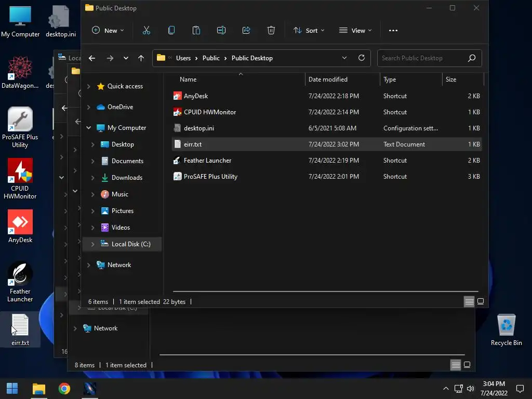
Task: Select Network in the back window
Action: (x=105, y=328)
